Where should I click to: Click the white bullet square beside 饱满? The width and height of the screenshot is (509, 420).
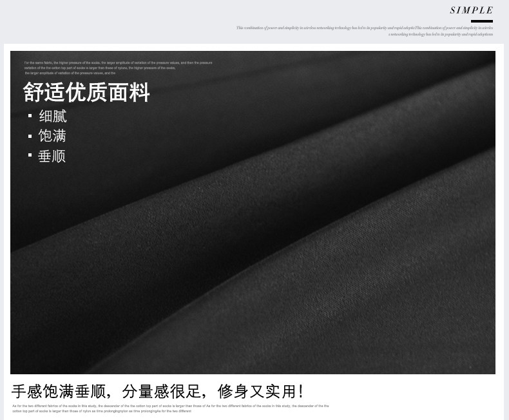click(x=30, y=137)
